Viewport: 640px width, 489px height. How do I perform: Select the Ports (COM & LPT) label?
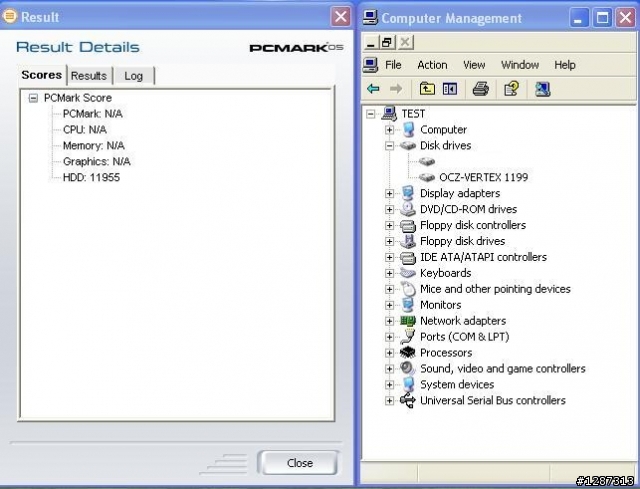465,337
